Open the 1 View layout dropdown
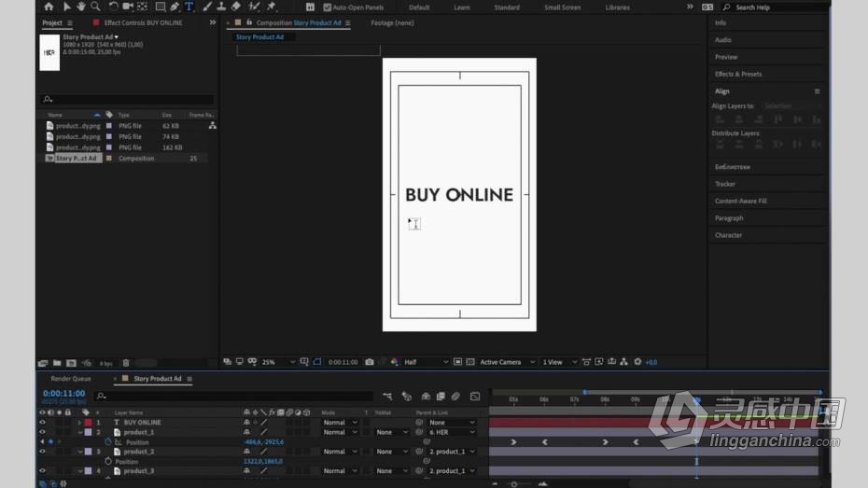Screen dimensions: 868x488 559,362
